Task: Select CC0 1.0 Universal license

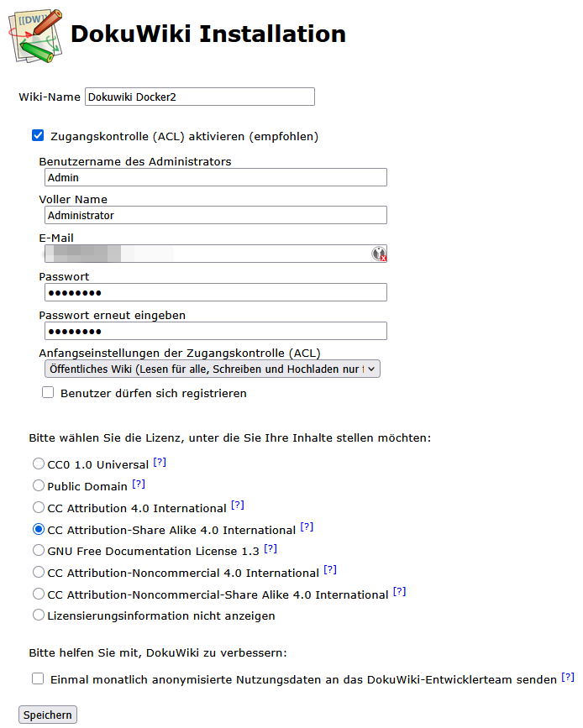Action: [39, 464]
